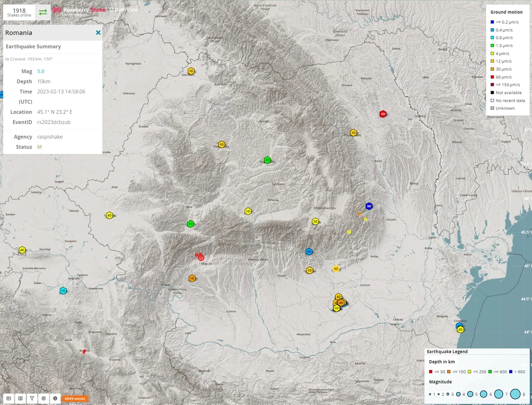Click the 1918 Shakes online counter
The height and width of the screenshot is (405, 532).
click(x=19, y=12)
